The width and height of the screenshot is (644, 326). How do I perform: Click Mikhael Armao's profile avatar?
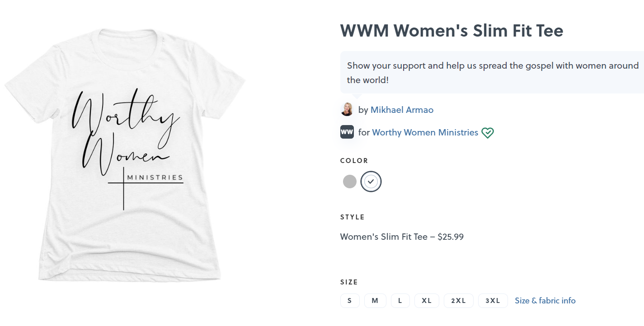coord(347,110)
